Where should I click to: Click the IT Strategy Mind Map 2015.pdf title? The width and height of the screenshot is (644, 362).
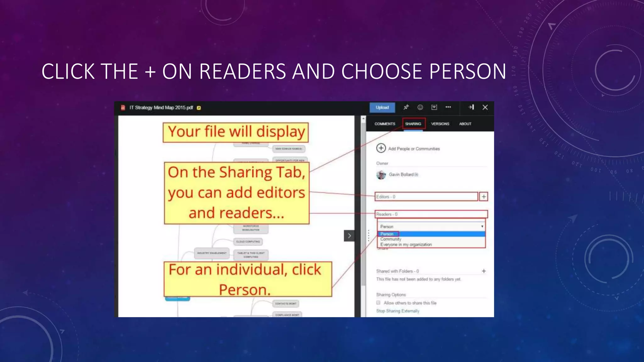pyautogui.click(x=161, y=107)
